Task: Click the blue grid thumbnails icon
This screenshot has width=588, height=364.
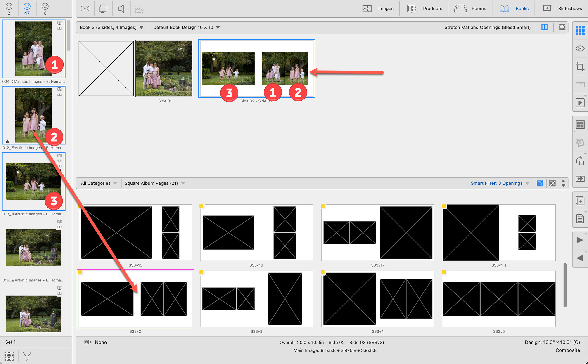Action: click(580, 30)
